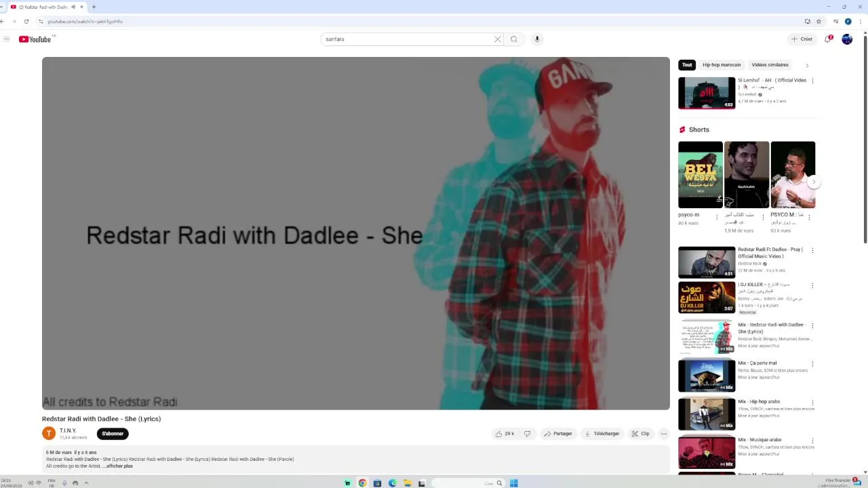868x488 pixels.
Task: Open a new browser tab
Action: (94, 7)
